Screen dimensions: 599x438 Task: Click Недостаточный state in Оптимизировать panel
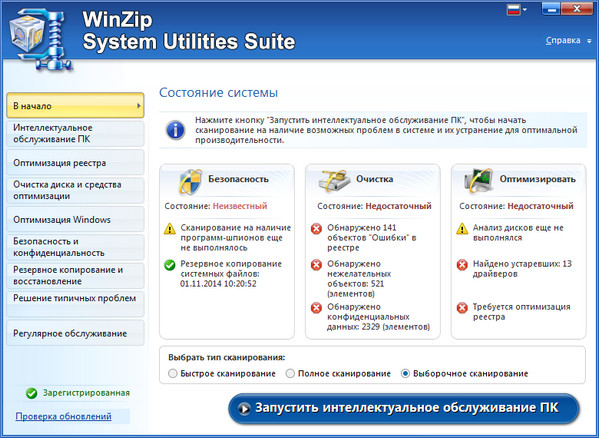[540, 206]
